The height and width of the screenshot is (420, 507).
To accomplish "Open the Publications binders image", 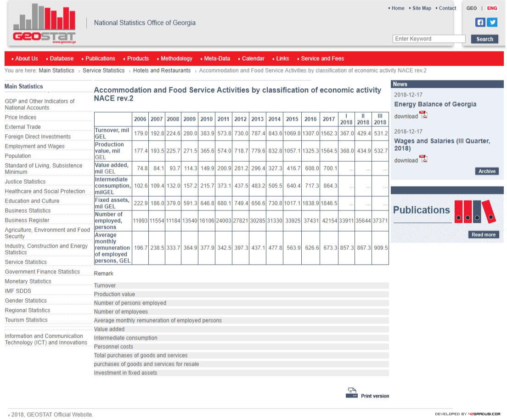I will coord(474,212).
